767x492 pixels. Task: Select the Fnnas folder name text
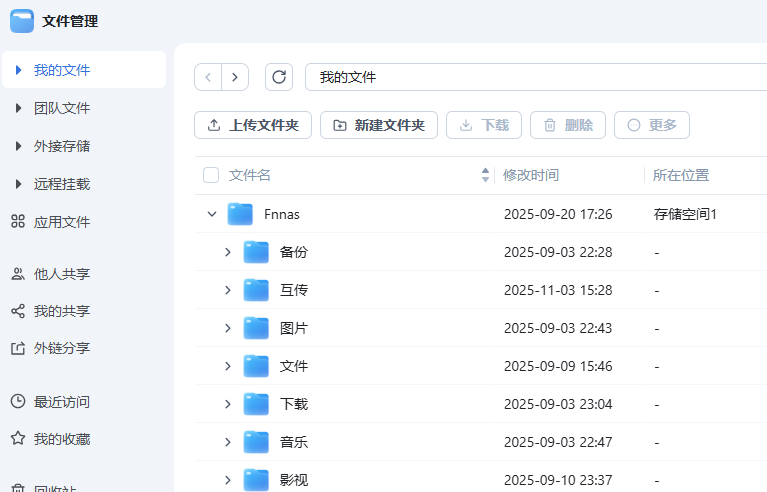tap(282, 214)
